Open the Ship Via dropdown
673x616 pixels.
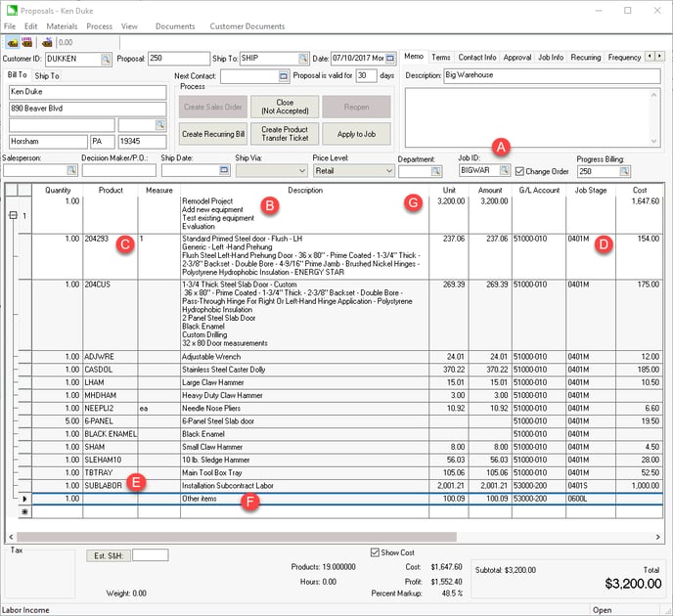272,171
